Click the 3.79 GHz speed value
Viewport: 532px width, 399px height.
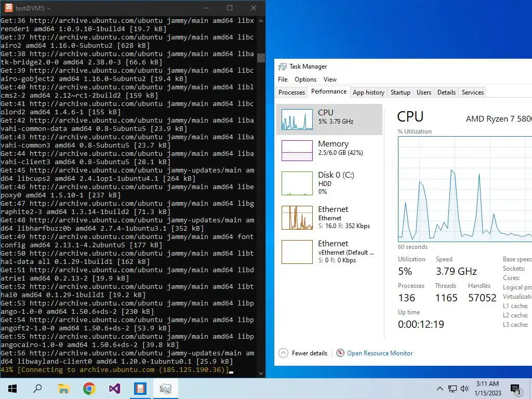456,271
